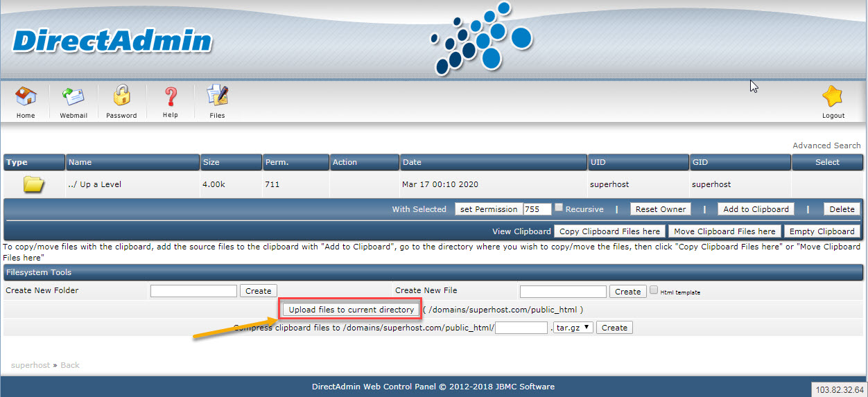The height and width of the screenshot is (397, 868).
Task: Click the DirectAdmin logo
Action: pos(112,42)
